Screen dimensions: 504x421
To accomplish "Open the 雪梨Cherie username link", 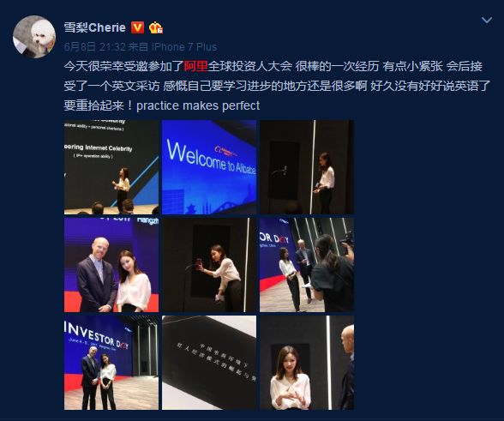I will (94, 27).
